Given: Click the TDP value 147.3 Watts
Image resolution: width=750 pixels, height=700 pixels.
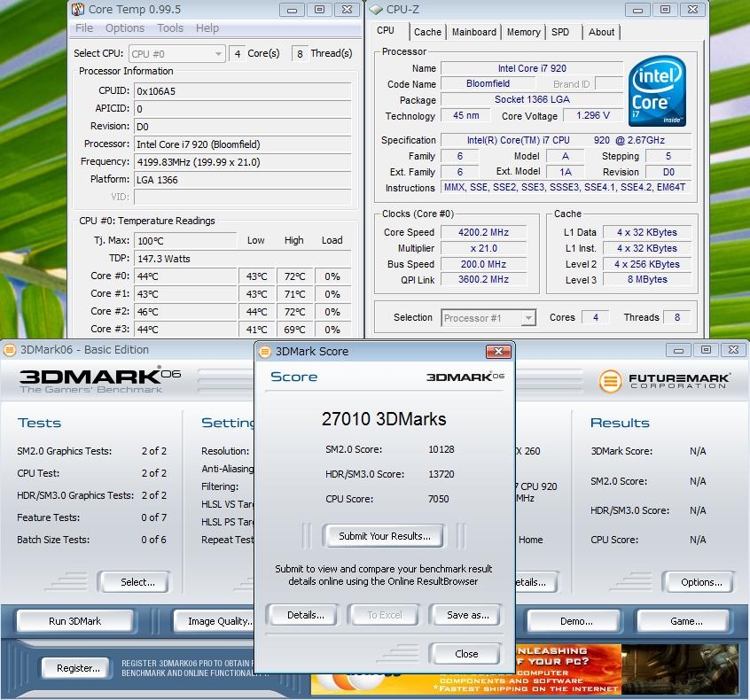Looking at the screenshot, I should 243,259.
